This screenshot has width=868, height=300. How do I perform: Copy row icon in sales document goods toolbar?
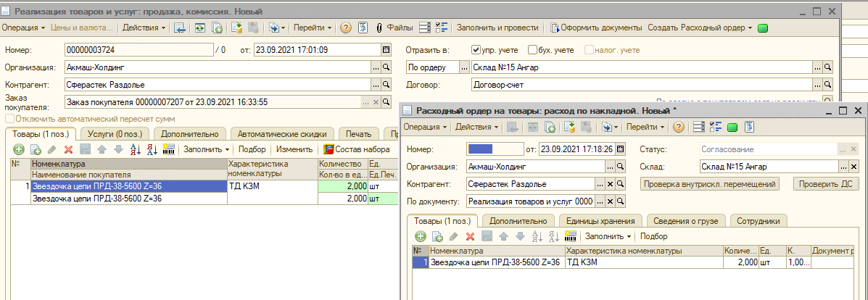click(x=36, y=149)
